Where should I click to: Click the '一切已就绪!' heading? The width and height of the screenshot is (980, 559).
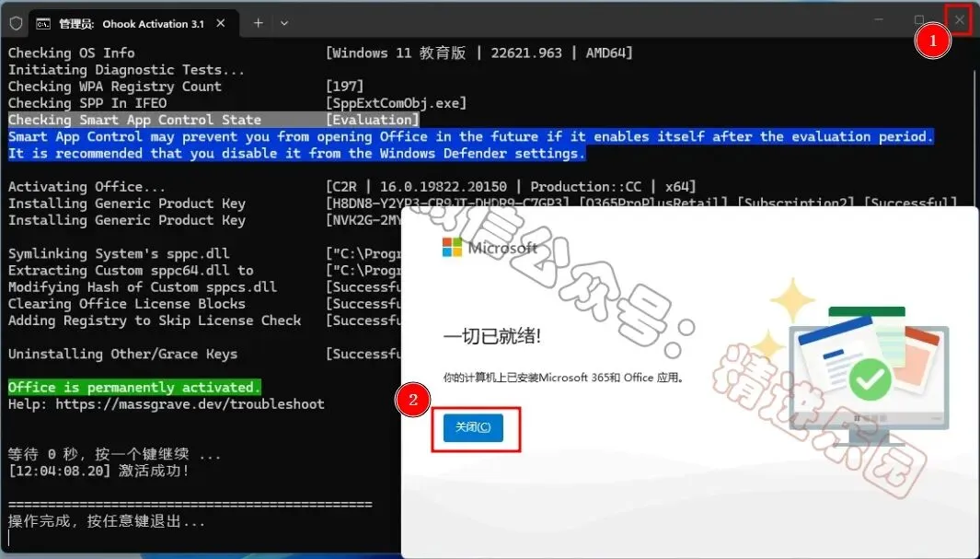pyautogui.click(x=492, y=336)
